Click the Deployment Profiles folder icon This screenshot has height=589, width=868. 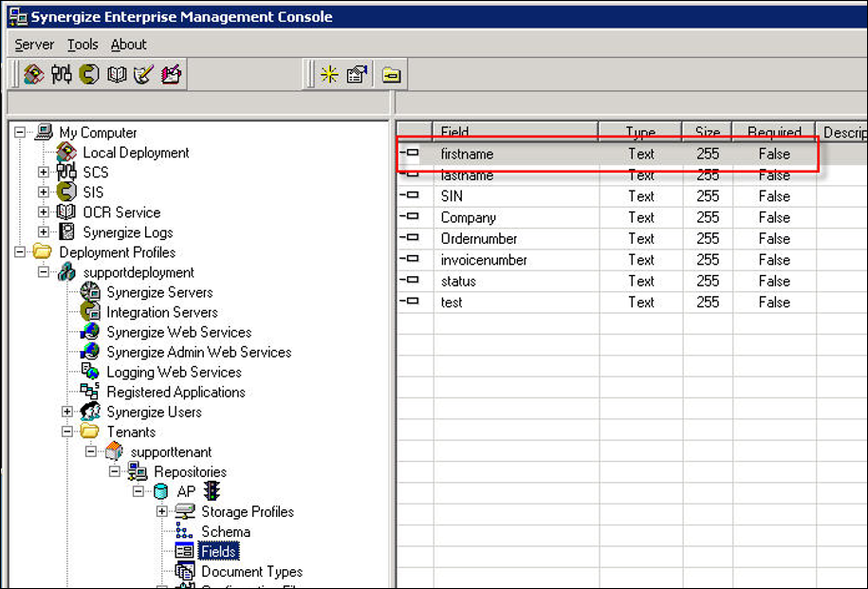(42, 252)
